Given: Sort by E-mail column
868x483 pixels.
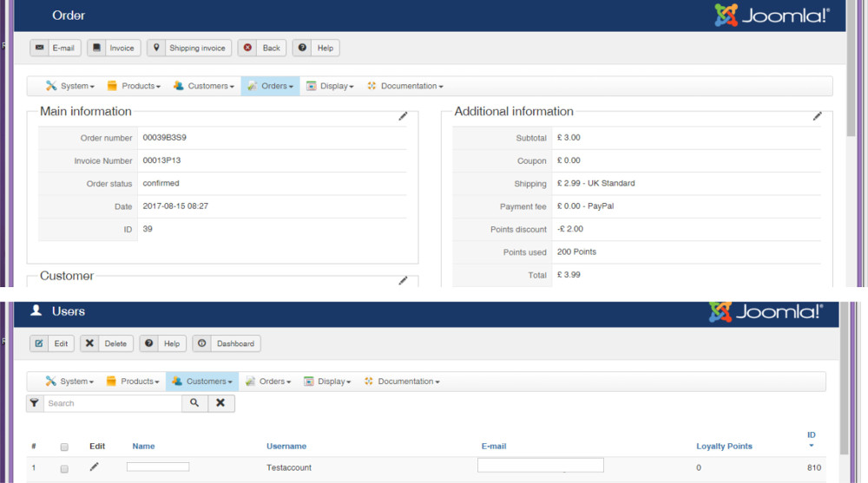Looking at the screenshot, I should tap(494, 446).
